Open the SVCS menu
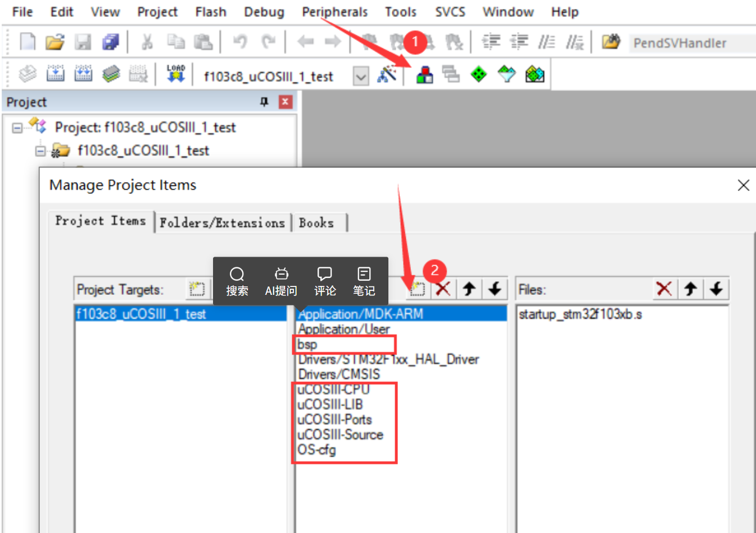This screenshot has width=756, height=533. point(450,12)
